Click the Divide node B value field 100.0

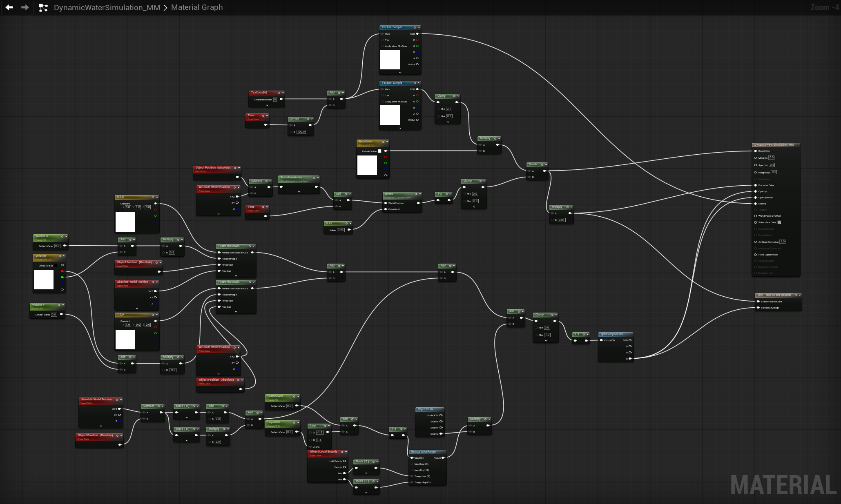click(301, 132)
